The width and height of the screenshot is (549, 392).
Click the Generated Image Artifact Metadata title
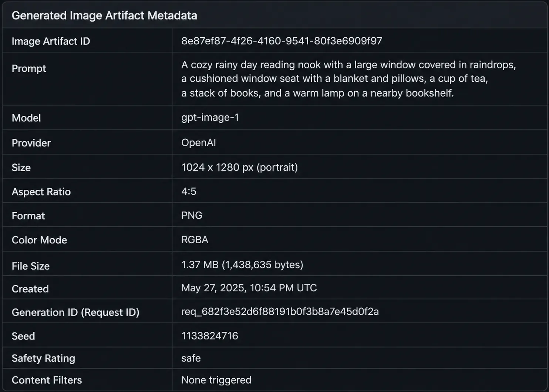[104, 16]
